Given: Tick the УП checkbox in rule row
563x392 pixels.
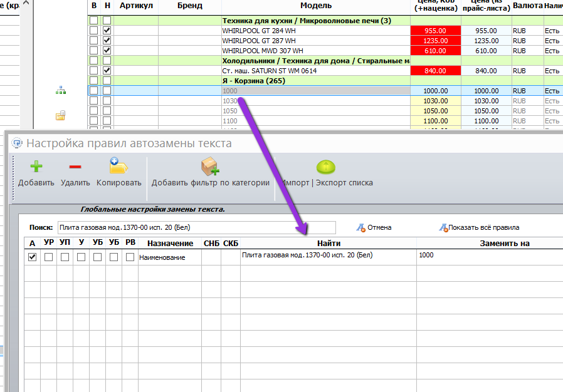Looking at the screenshot, I should pos(65,257).
